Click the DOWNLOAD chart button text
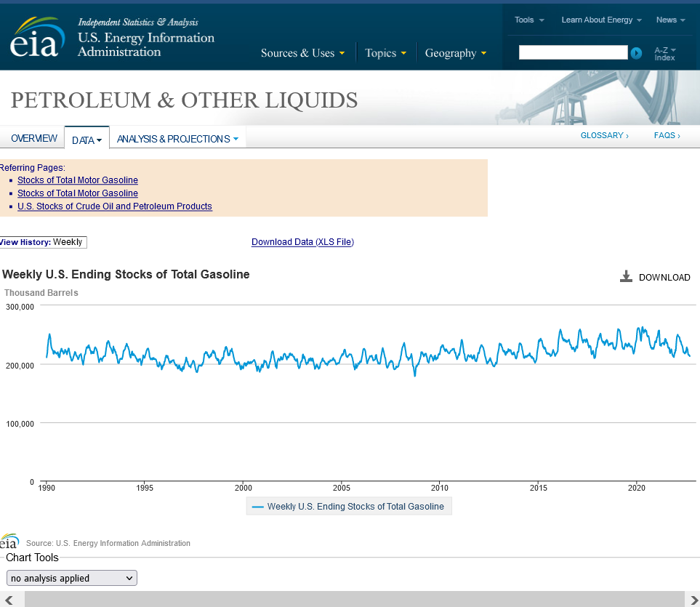700x607 pixels. 664,277
